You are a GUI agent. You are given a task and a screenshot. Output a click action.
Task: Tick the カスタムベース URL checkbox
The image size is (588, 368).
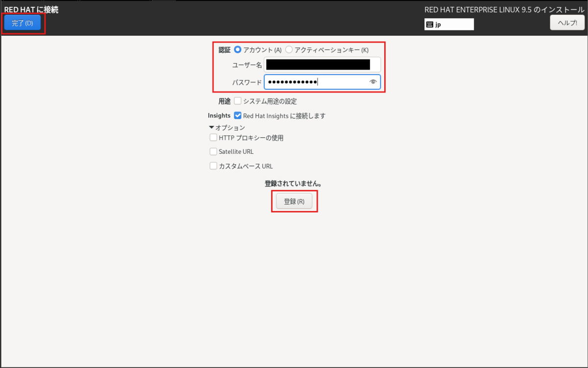[213, 166]
